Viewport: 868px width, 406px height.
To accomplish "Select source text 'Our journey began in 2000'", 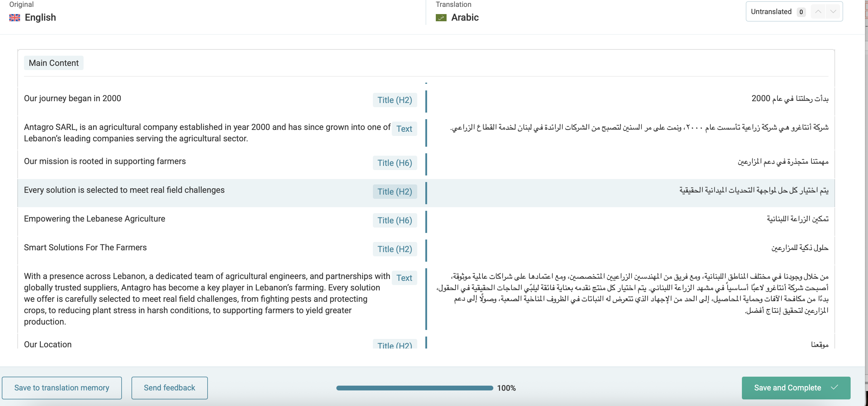I will tap(72, 99).
